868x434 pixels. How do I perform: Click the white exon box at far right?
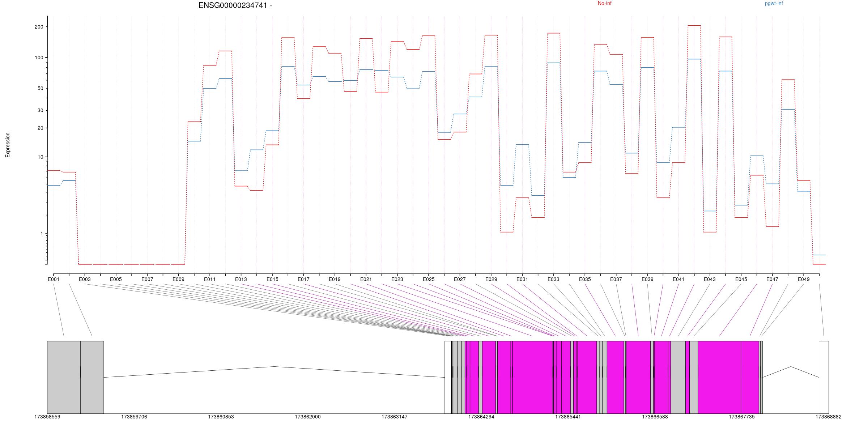point(824,377)
